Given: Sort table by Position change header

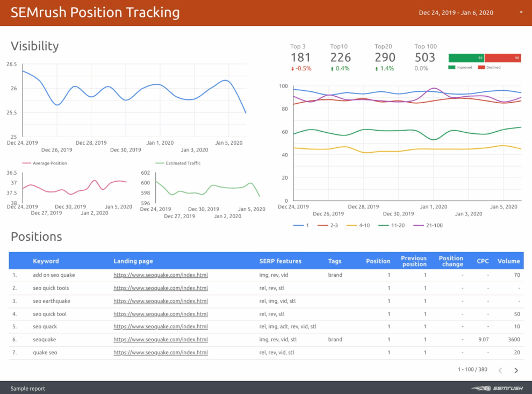Looking at the screenshot, I should (451, 261).
